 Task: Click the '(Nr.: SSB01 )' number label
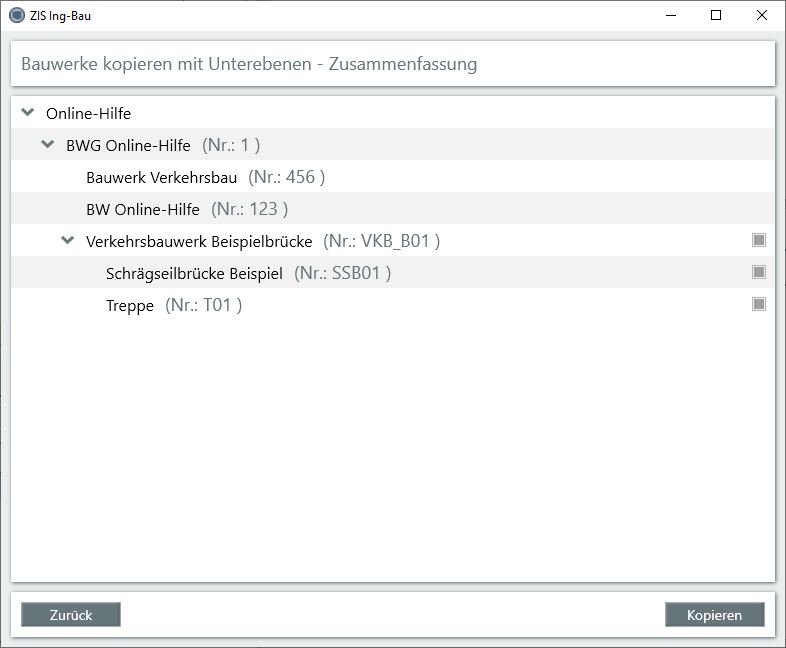click(x=342, y=273)
